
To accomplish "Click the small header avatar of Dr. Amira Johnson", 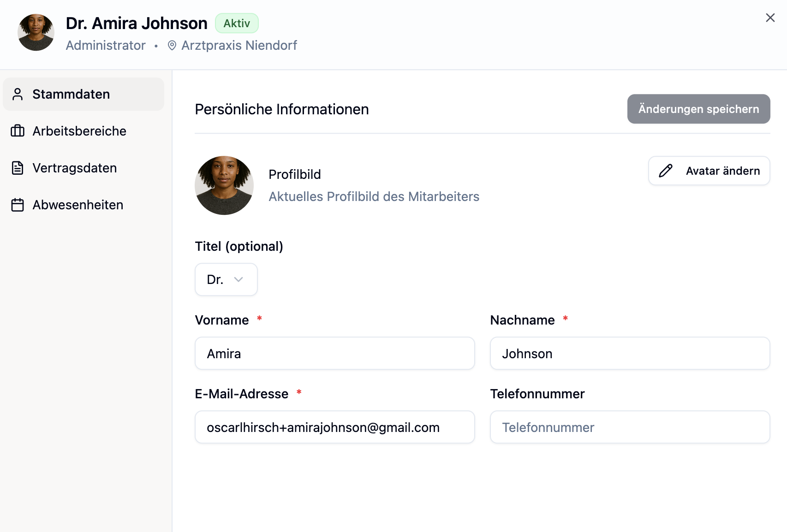I will [x=36, y=32].
